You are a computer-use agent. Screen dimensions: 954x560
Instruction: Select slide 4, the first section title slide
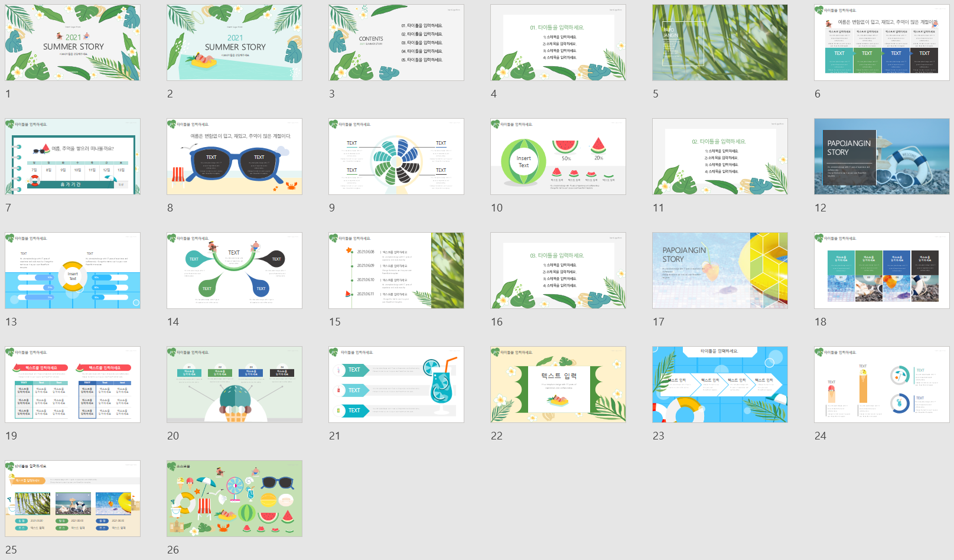tap(558, 43)
